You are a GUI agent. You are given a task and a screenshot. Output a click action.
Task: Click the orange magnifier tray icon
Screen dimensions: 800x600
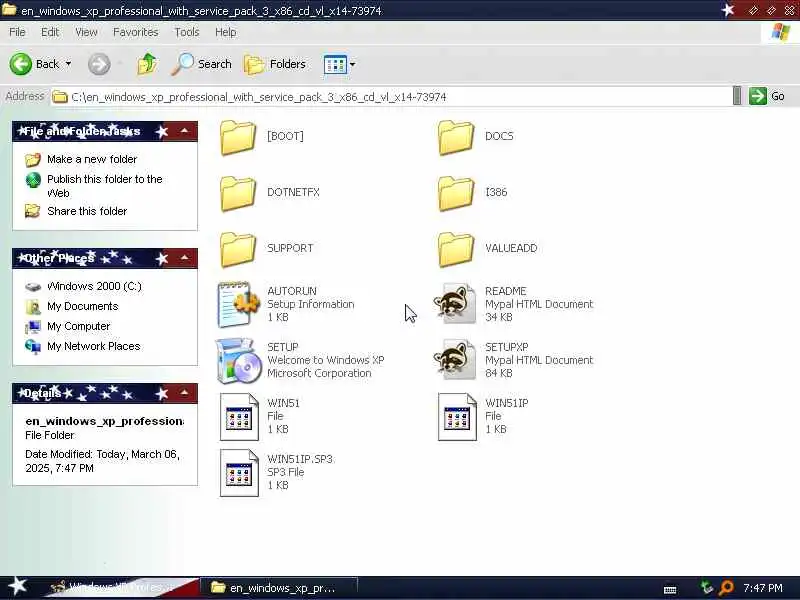727,588
